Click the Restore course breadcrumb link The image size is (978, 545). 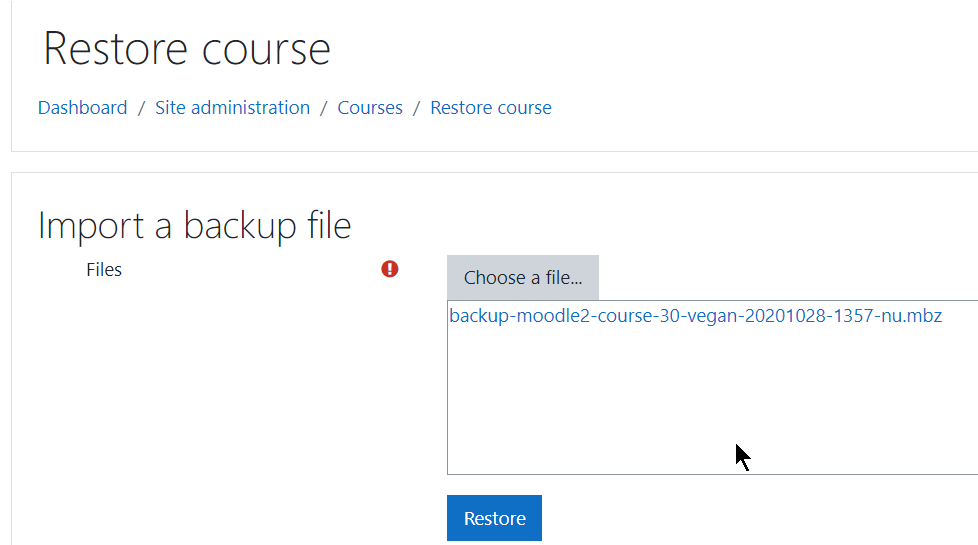(x=491, y=108)
